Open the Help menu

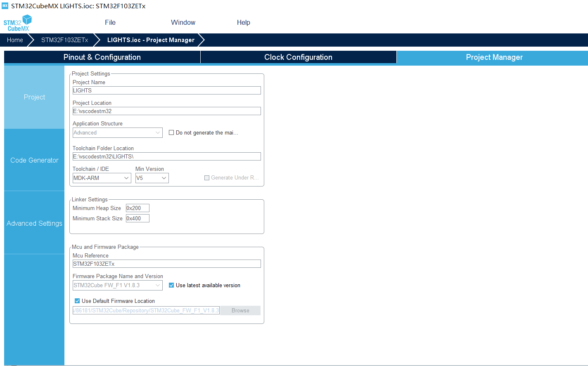point(244,23)
